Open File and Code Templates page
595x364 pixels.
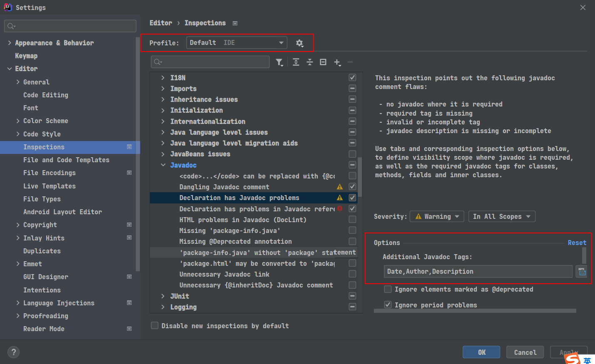(x=66, y=160)
